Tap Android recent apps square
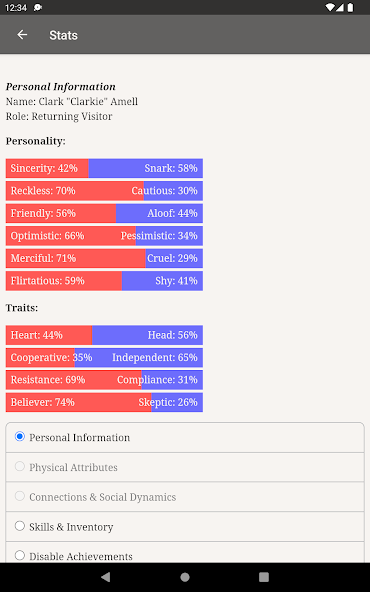 coord(264,577)
